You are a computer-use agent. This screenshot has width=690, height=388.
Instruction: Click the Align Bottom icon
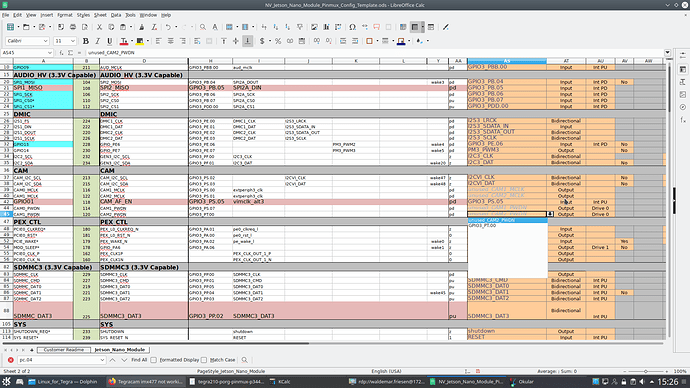click(x=248, y=41)
